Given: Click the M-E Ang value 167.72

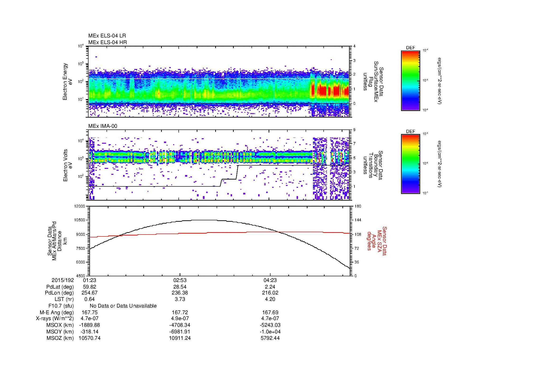Looking at the screenshot, I should point(180,313).
